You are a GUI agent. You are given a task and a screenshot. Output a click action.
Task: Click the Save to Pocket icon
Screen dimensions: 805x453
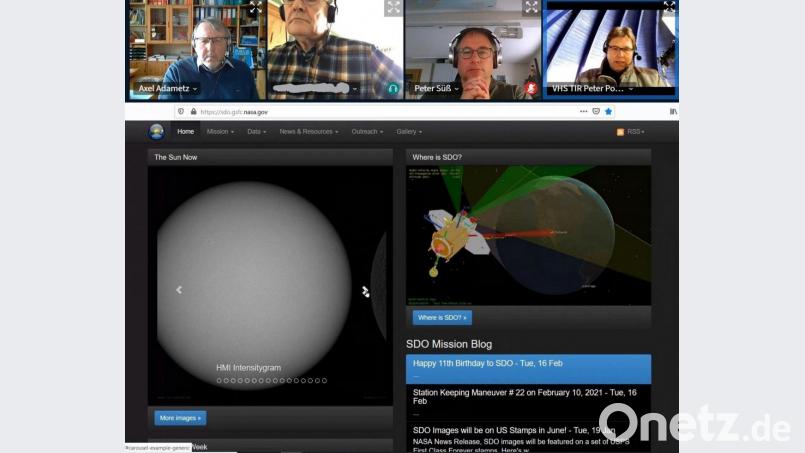(596, 111)
